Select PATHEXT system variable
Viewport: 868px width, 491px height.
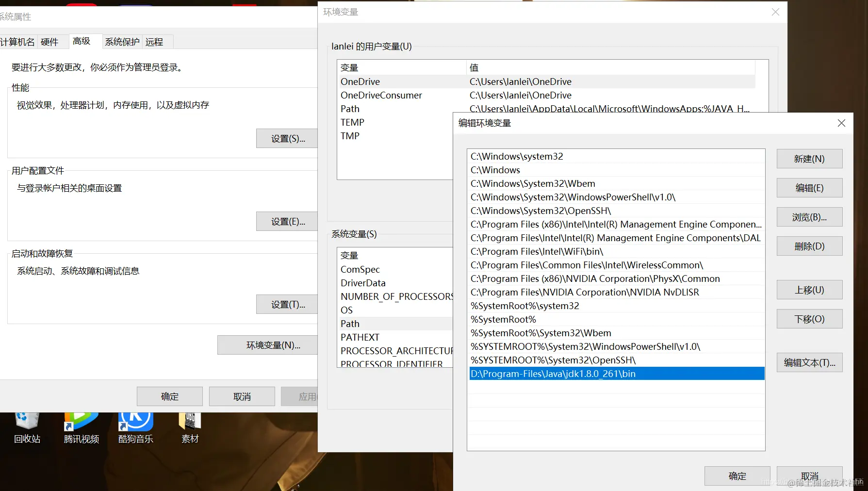[395, 337]
